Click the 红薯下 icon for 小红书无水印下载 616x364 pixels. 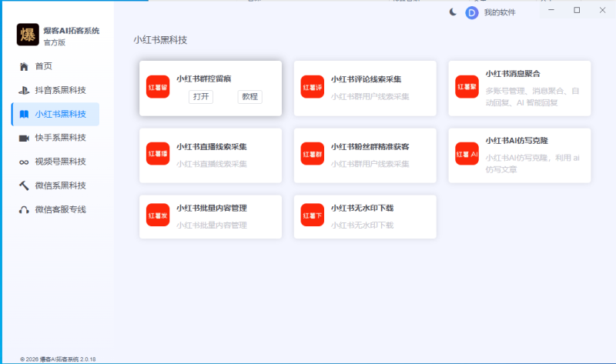tap(313, 215)
